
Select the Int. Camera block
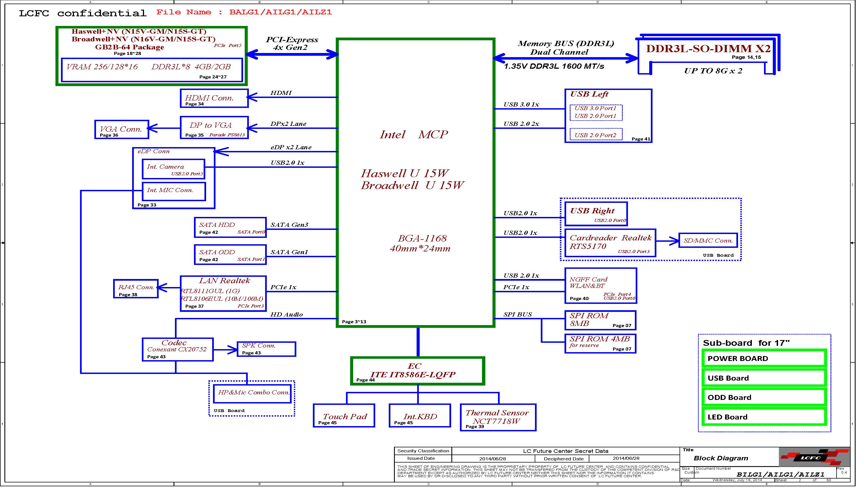[x=174, y=169]
